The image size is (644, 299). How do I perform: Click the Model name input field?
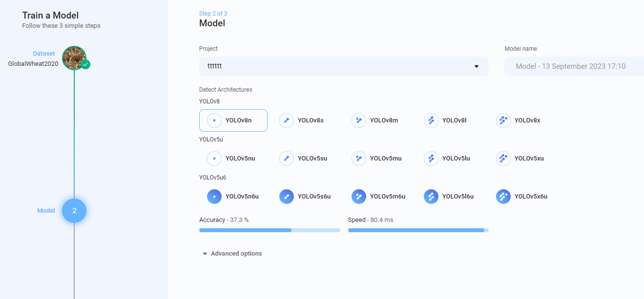pos(576,66)
